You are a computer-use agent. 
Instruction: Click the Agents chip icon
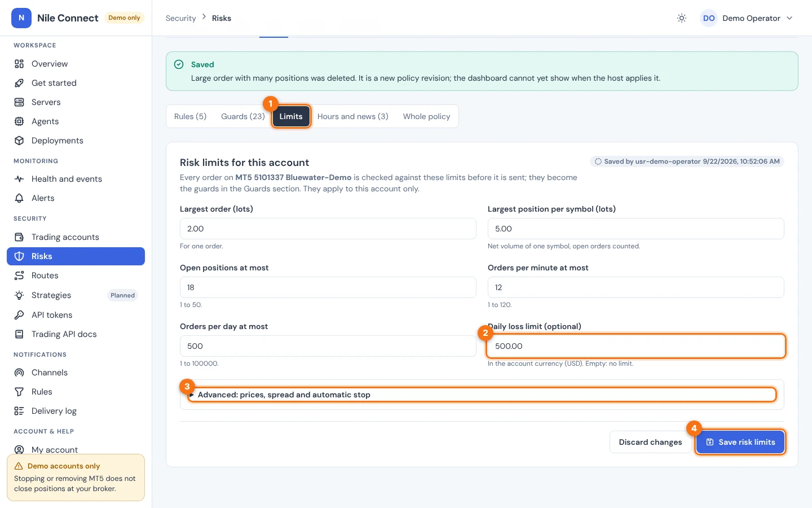pyautogui.click(x=19, y=121)
